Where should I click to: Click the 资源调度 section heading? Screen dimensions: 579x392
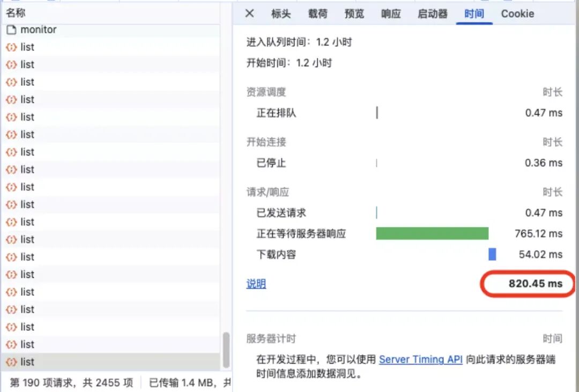266,92
